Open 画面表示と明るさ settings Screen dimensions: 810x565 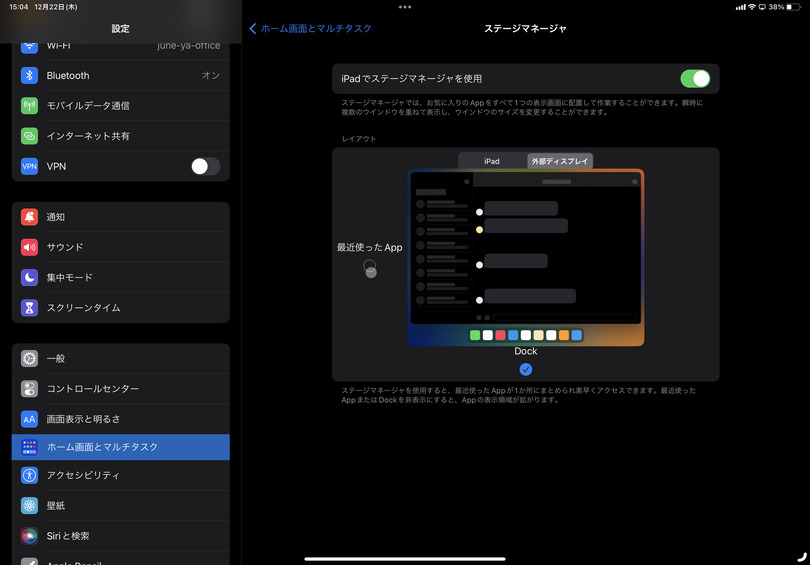(121, 419)
